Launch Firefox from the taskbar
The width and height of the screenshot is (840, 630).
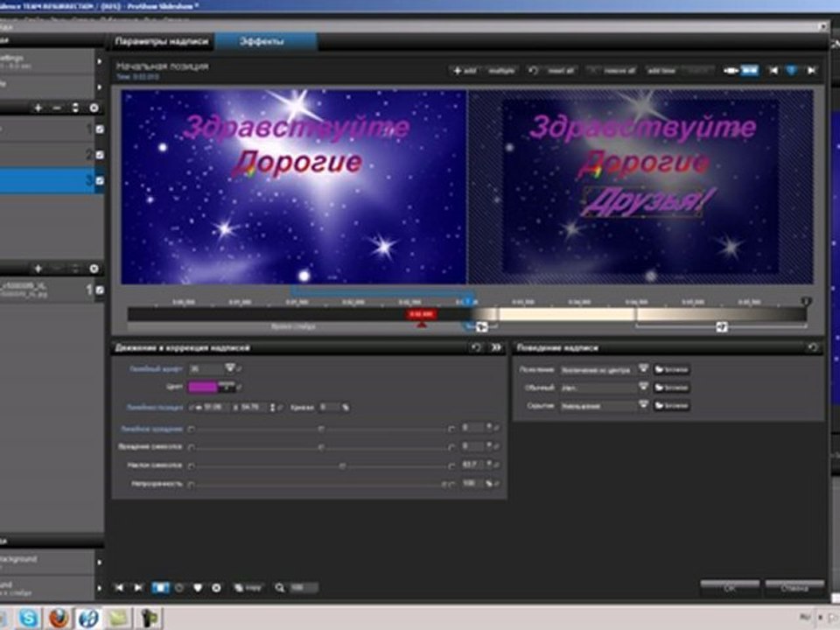[59, 618]
